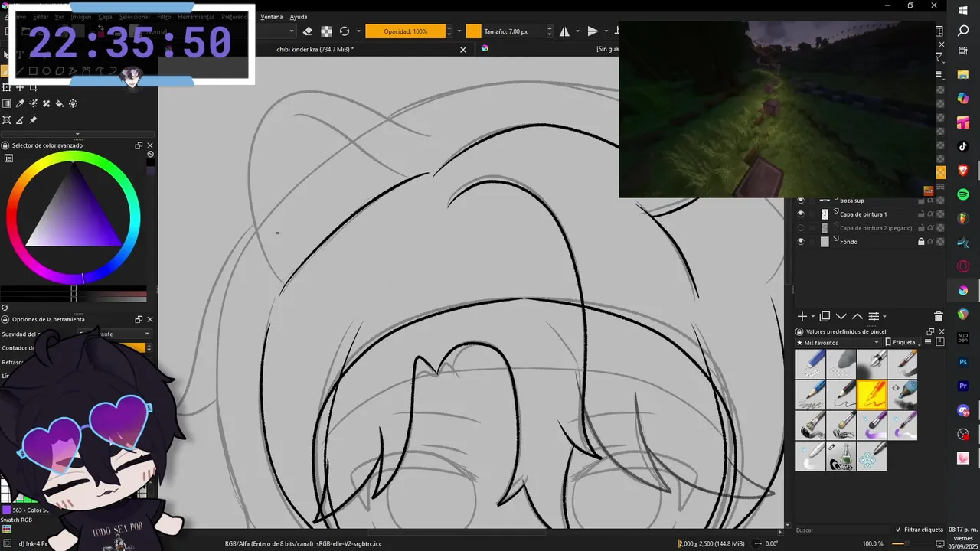The height and width of the screenshot is (551, 980).
Task: Click the vertical mirror tool icon
Action: (x=592, y=31)
